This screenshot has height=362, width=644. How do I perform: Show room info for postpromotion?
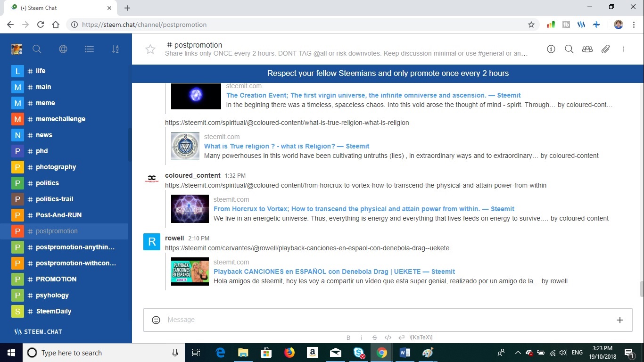(551, 49)
